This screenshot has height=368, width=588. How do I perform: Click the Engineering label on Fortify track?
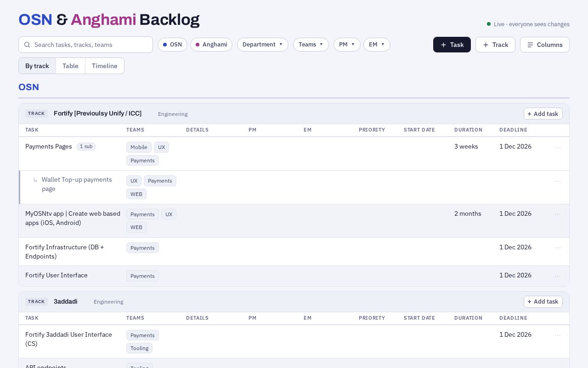coord(173,114)
